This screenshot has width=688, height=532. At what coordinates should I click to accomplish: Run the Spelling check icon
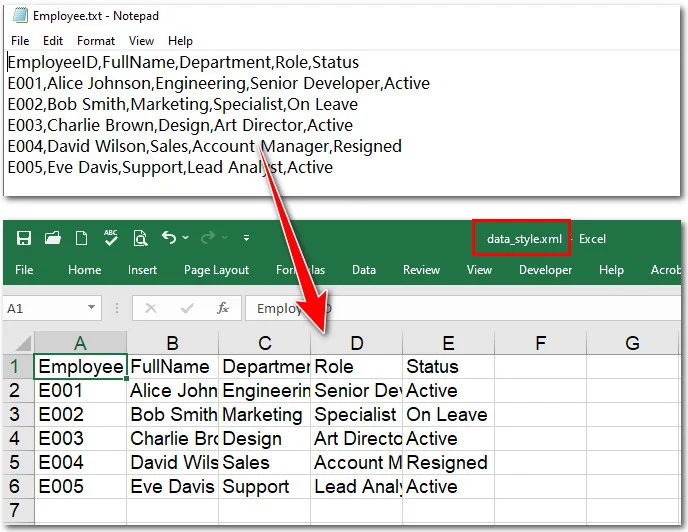[x=111, y=238]
